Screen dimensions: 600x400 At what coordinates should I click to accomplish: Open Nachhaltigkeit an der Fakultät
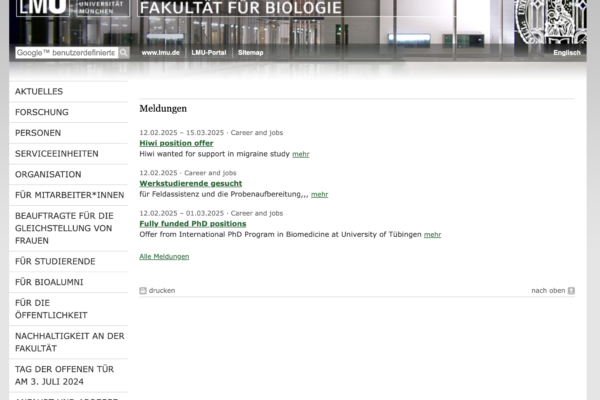[x=68, y=342]
